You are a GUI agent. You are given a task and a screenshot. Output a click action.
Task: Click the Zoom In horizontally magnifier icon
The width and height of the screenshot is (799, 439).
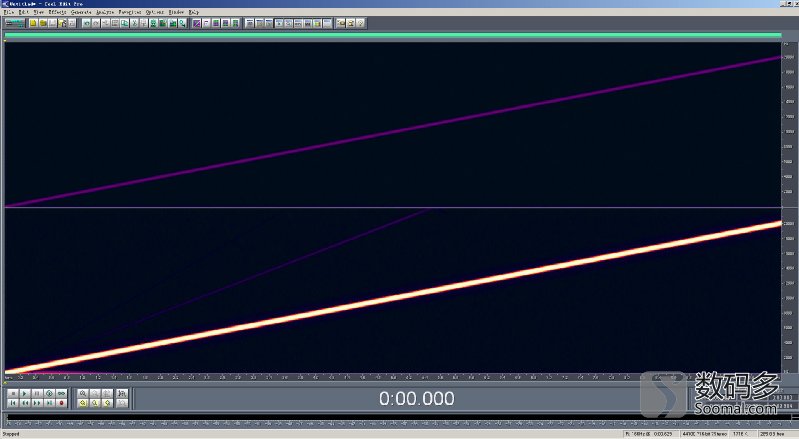(x=83, y=394)
